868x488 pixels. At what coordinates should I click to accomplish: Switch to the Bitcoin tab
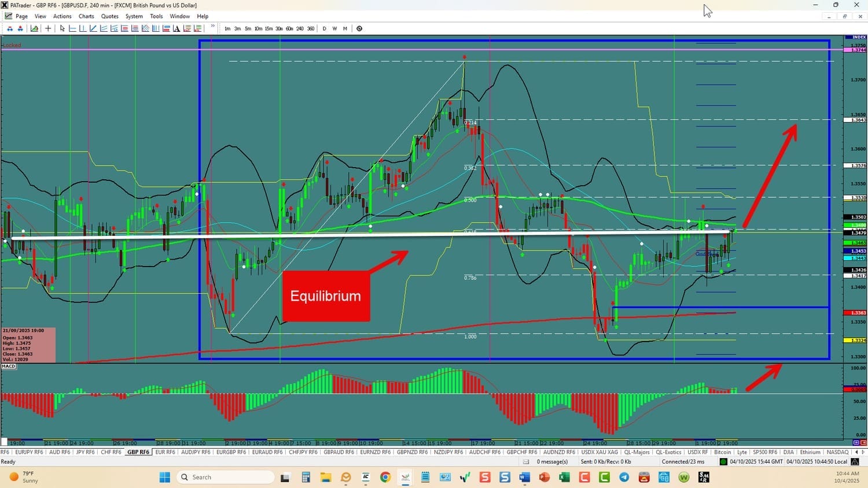click(723, 452)
